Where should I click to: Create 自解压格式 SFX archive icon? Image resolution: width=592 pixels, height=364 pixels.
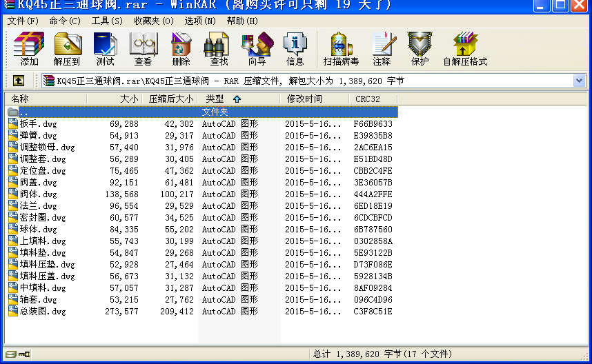(465, 49)
